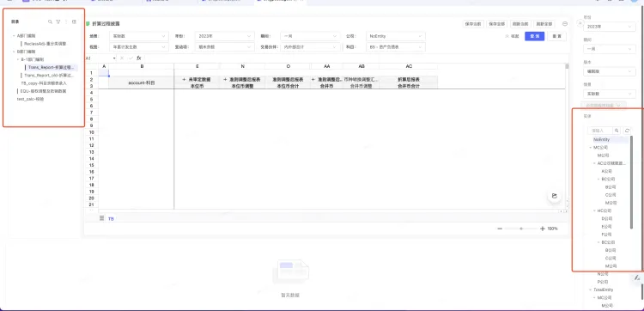
Task: Click the fx formula function icon
Action: 139,58
